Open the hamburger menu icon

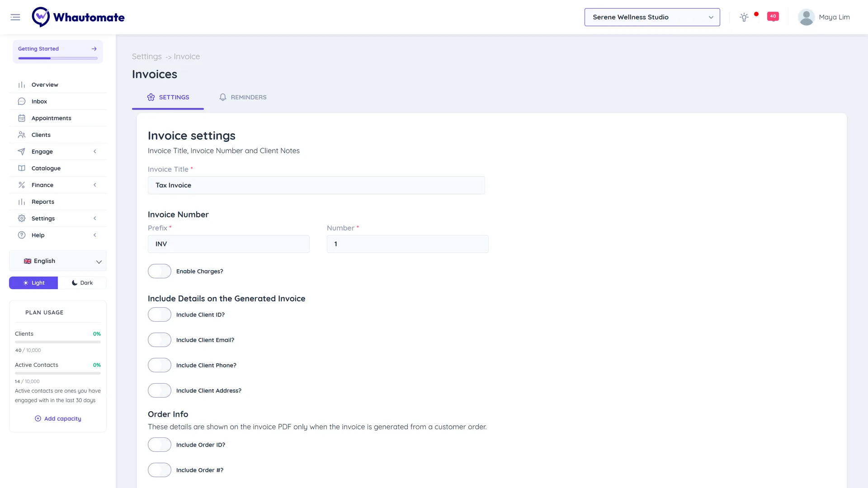click(x=15, y=17)
